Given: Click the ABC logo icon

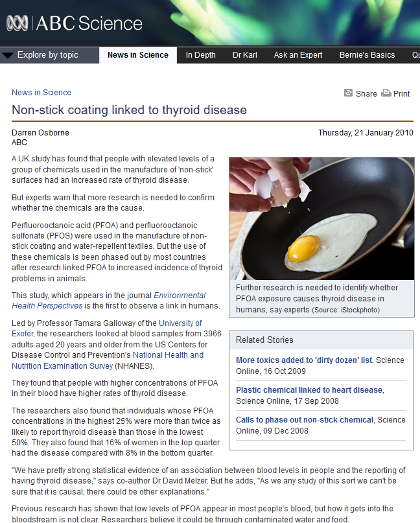Looking at the screenshot, I should pyautogui.click(x=17, y=23).
